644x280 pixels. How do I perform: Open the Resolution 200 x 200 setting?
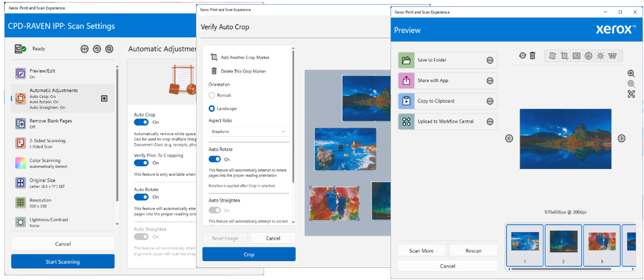point(63,203)
